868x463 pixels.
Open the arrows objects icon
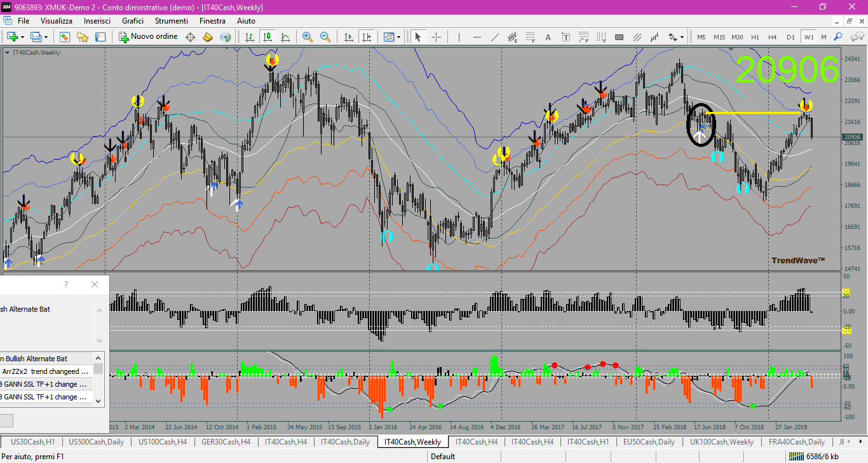point(672,37)
